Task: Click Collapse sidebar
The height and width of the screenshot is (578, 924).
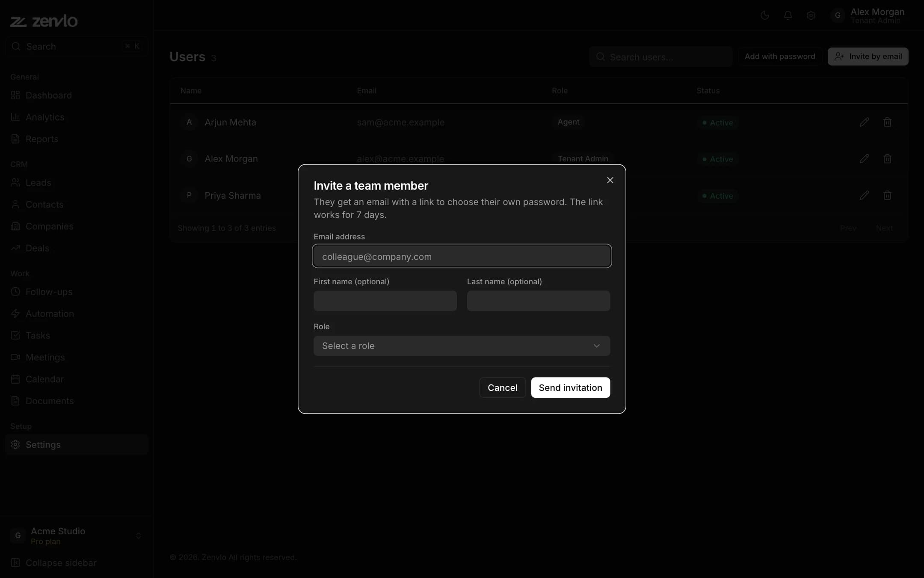Action: 77,563
